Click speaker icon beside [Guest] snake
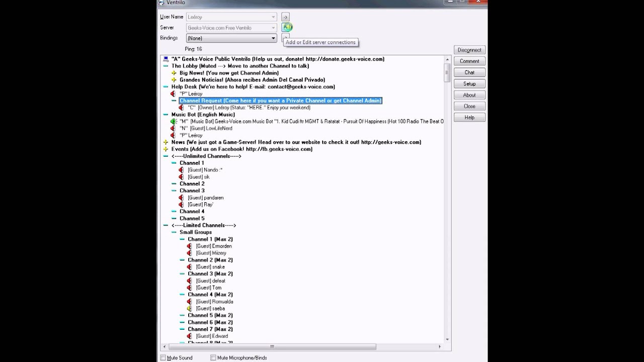Screen dimensions: 644x362 [190, 267]
